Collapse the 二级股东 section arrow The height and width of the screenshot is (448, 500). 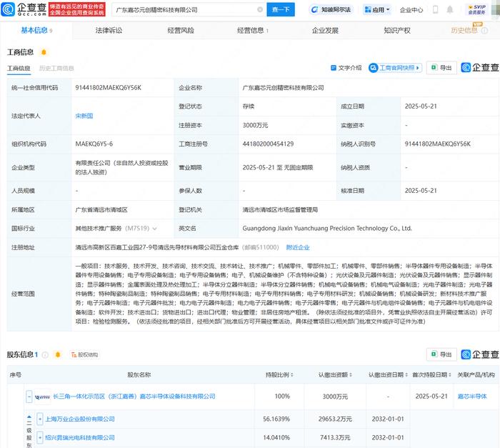[29, 417]
